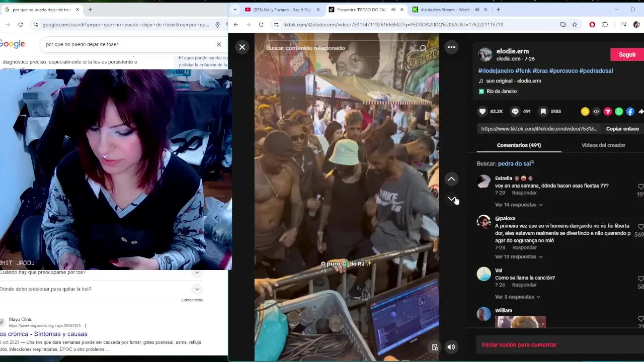Screen dimensions: 644x362
Task: Open new tab in Google browser window
Action: pos(90,10)
